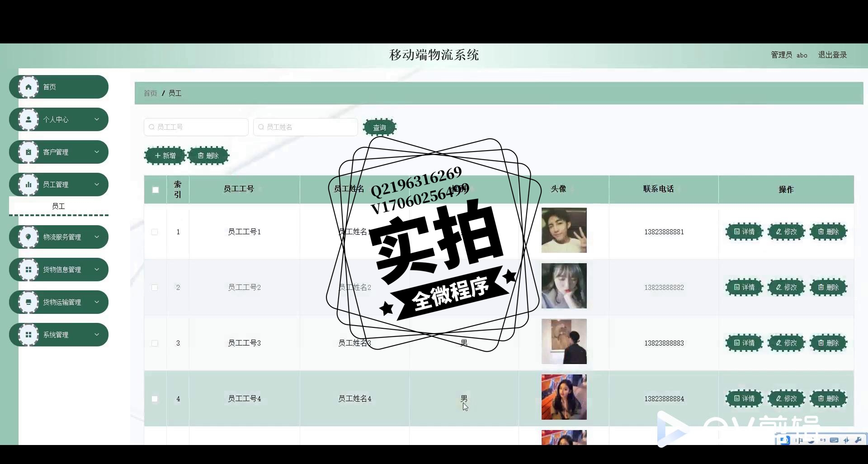Open the 个人中心 sidebar menu
The image size is (868, 464).
click(x=59, y=119)
